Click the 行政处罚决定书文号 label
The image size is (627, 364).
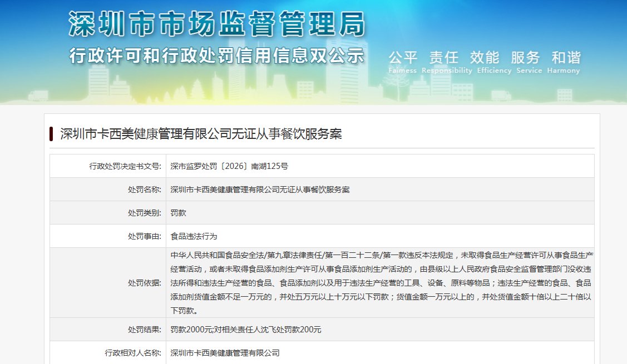[125, 166]
